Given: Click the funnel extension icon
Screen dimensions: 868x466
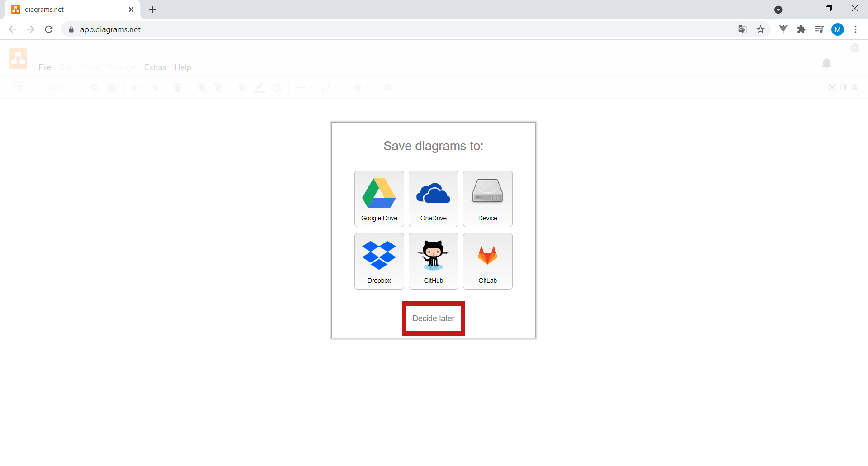Looking at the screenshot, I should [x=783, y=29].
